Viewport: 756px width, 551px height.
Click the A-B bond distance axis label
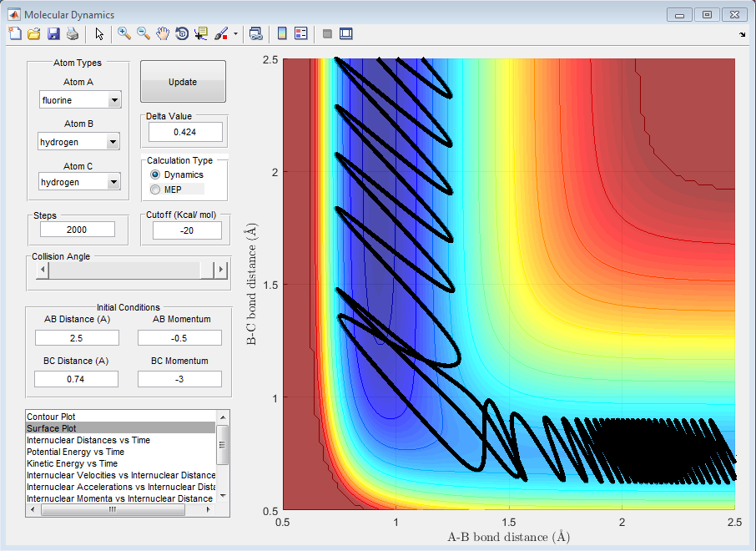point(509,537)
